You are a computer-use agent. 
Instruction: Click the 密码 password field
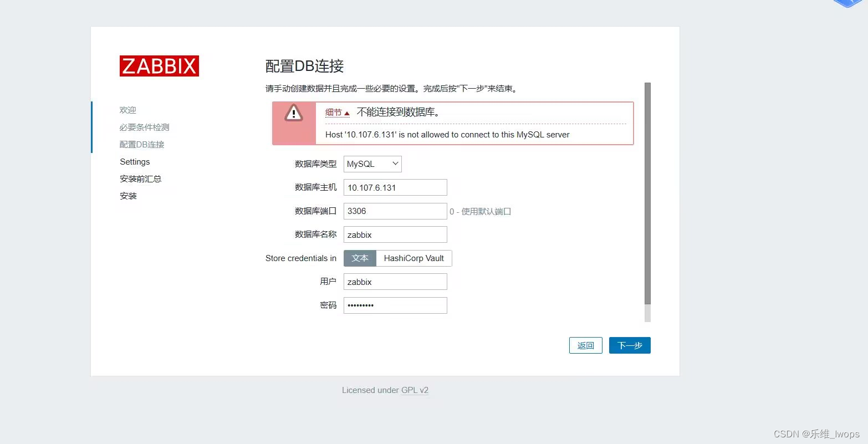[x=395, y=305]
